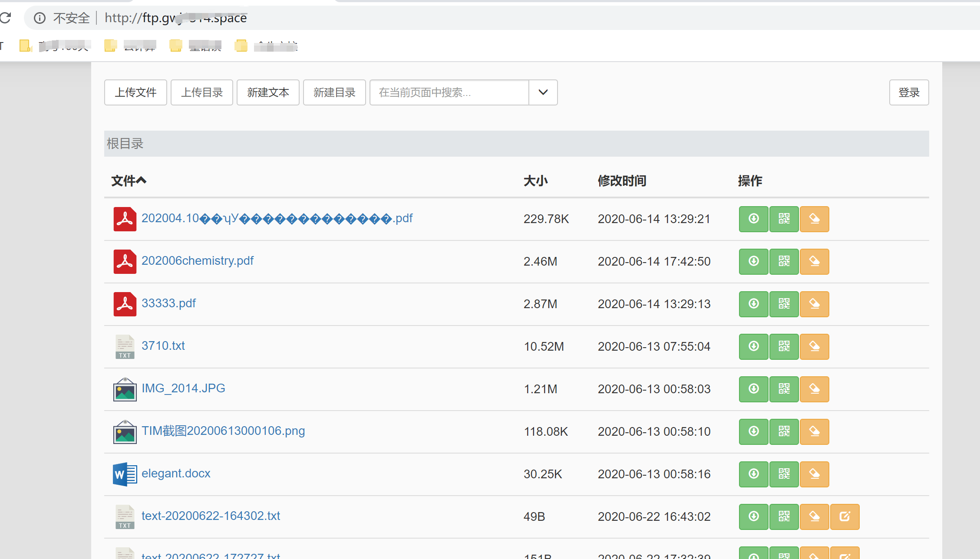
Task: Open the first bookmarks bar folder
Action: [x=55, y=46]
